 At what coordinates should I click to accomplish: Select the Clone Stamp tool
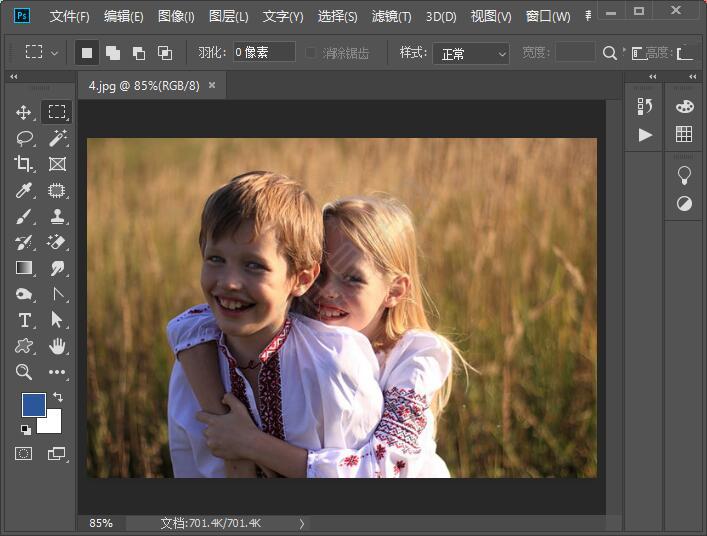click(x=57, y=216)
